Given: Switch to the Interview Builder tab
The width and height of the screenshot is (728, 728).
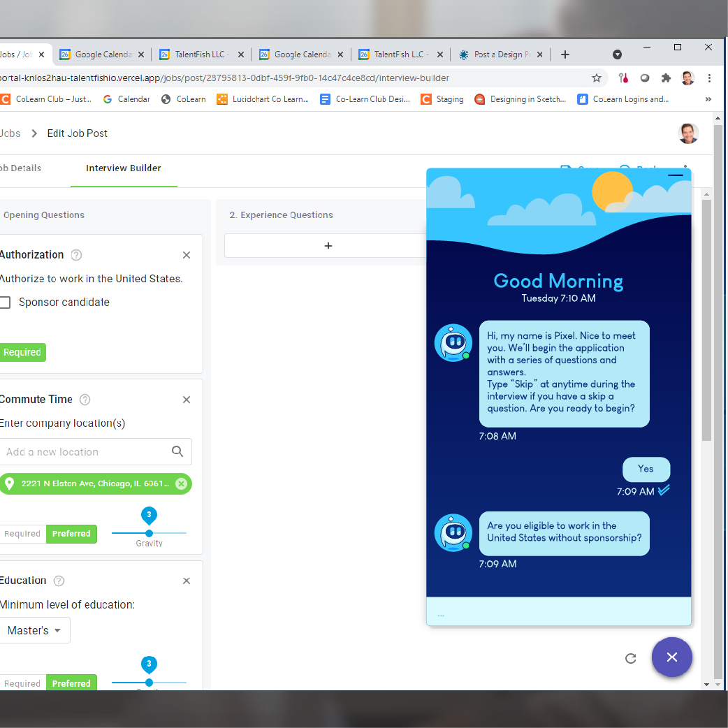Looking at the screenshot, I should [124, 168].
